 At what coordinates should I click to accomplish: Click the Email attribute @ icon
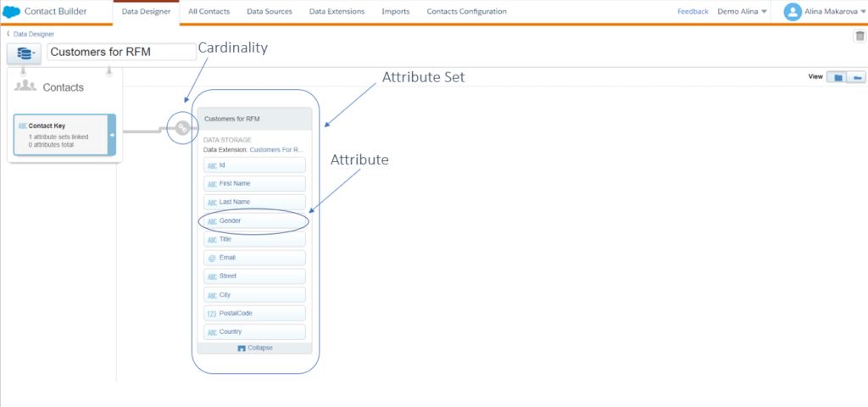click(212, 258)
